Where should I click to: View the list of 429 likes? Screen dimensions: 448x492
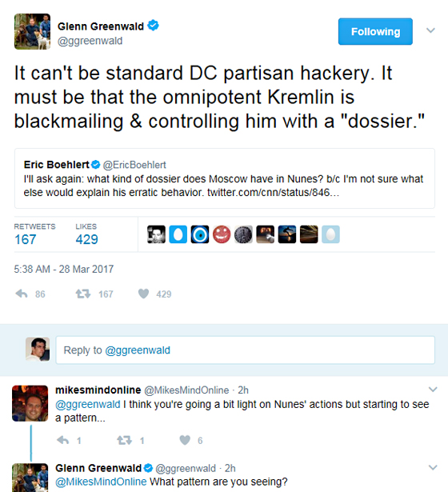[x=86, y=234]
